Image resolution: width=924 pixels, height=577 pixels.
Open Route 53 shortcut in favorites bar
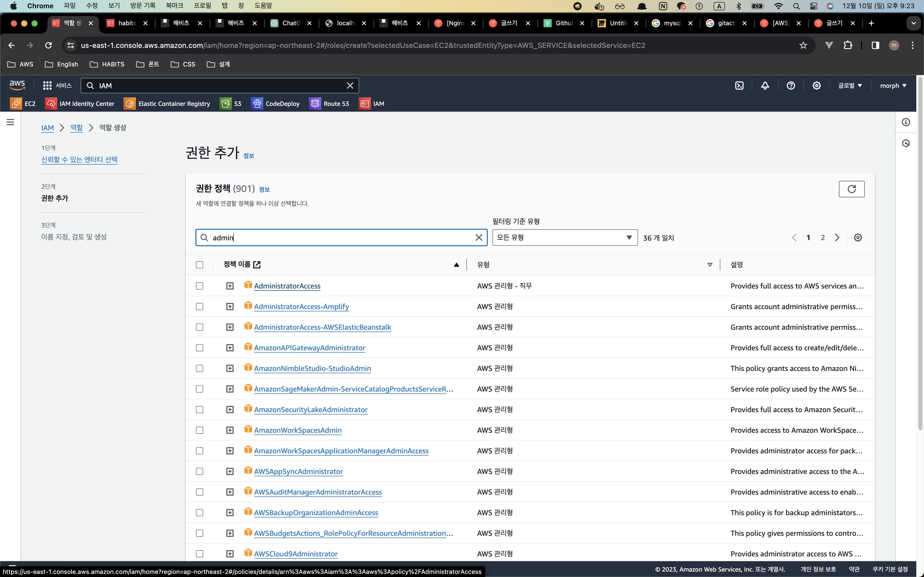pos(329,103)
